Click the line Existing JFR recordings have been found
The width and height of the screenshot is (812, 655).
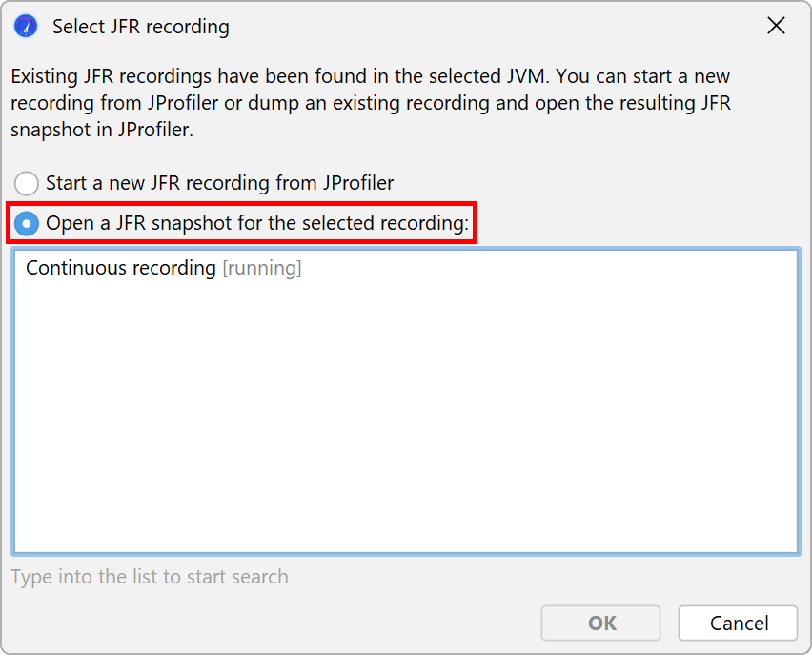pyautogui.click(x=371, y=76)
